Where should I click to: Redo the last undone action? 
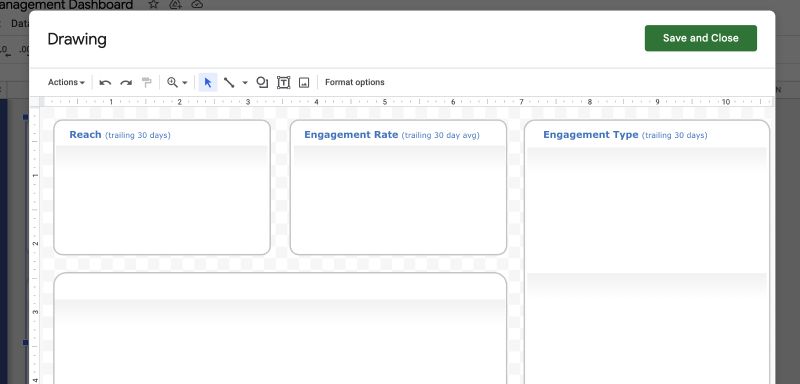point(126,82)
